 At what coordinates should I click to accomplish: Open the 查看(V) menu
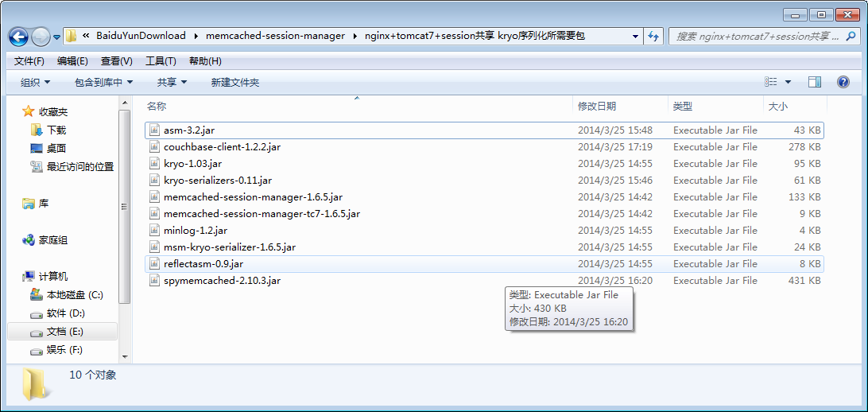116,61
